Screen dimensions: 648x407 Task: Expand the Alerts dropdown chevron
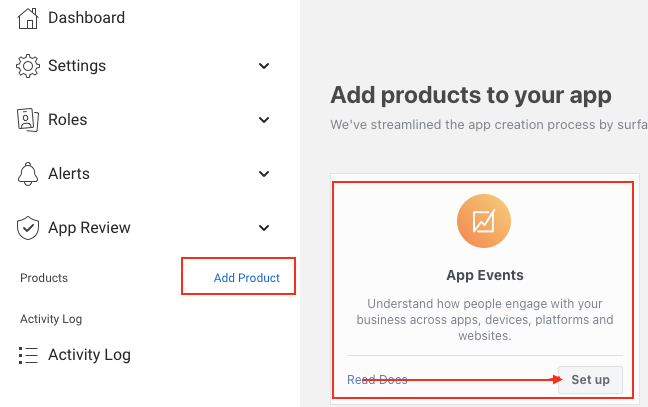pos(264,174)
